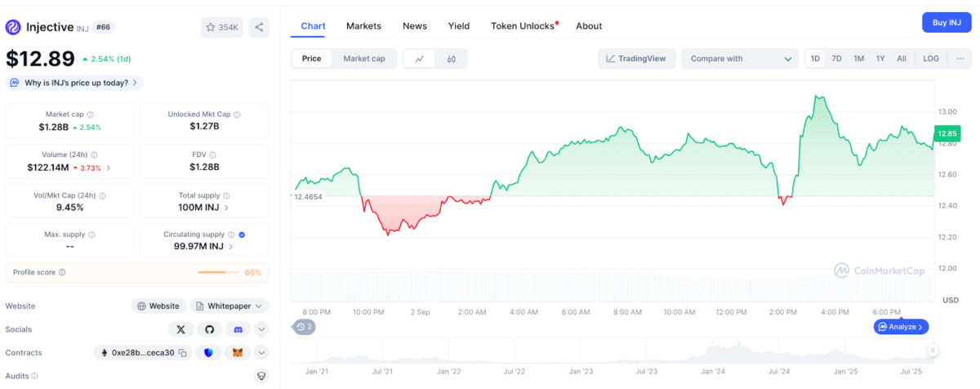Set chart range to 1D

pyautogui.click(x=815, y=59)
